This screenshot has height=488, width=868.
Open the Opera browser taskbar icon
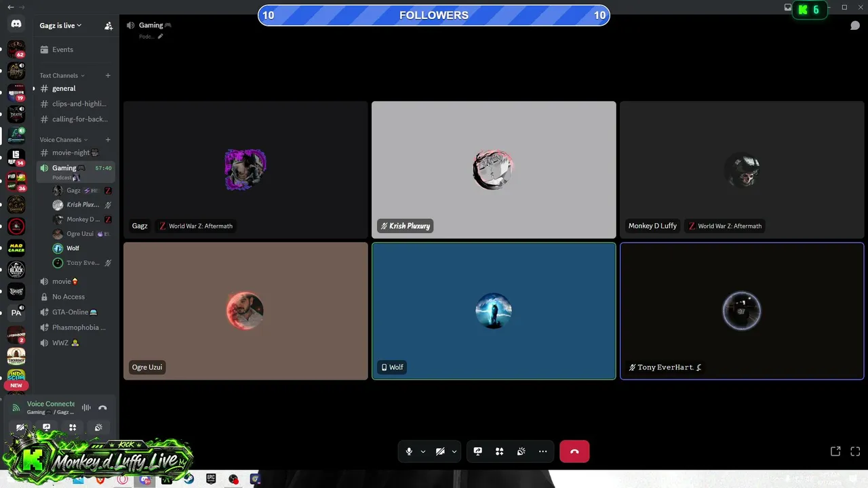pyautogui.click(x=122, y=479)
